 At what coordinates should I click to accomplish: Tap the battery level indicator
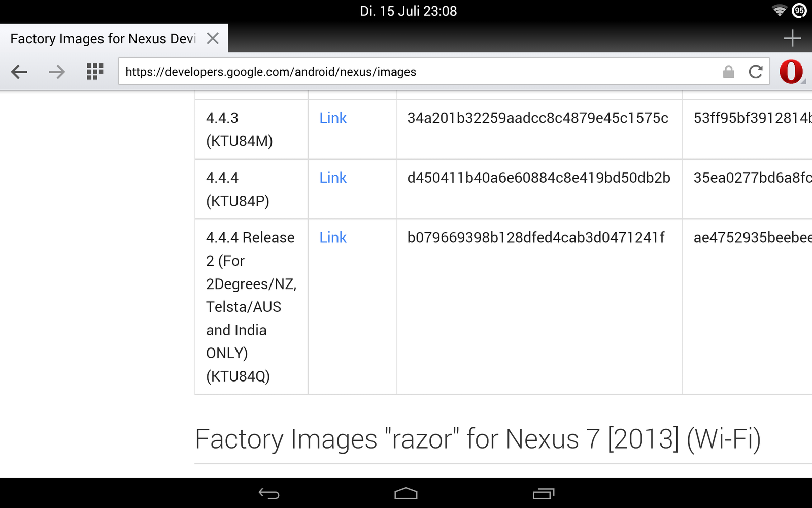[799, 11]
